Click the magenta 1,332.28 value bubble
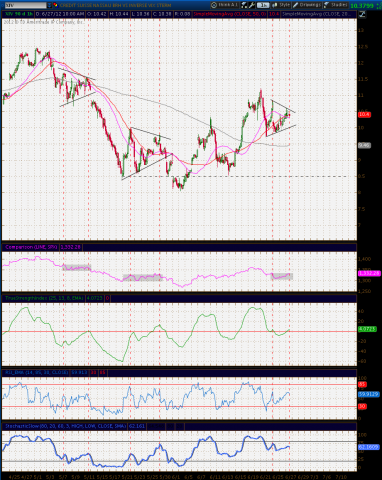382x480 pixels. click(369, 273)
